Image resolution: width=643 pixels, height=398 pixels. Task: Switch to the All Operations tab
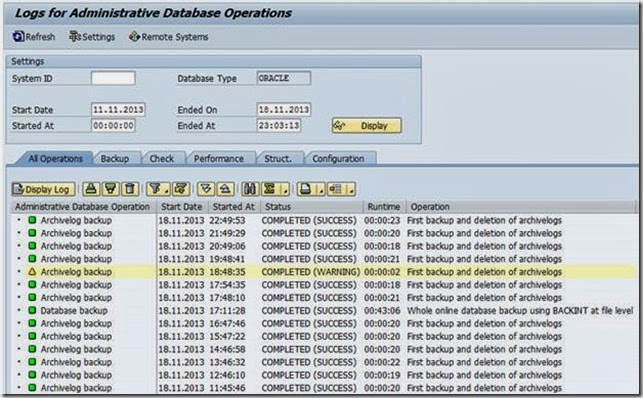point(55,159)
